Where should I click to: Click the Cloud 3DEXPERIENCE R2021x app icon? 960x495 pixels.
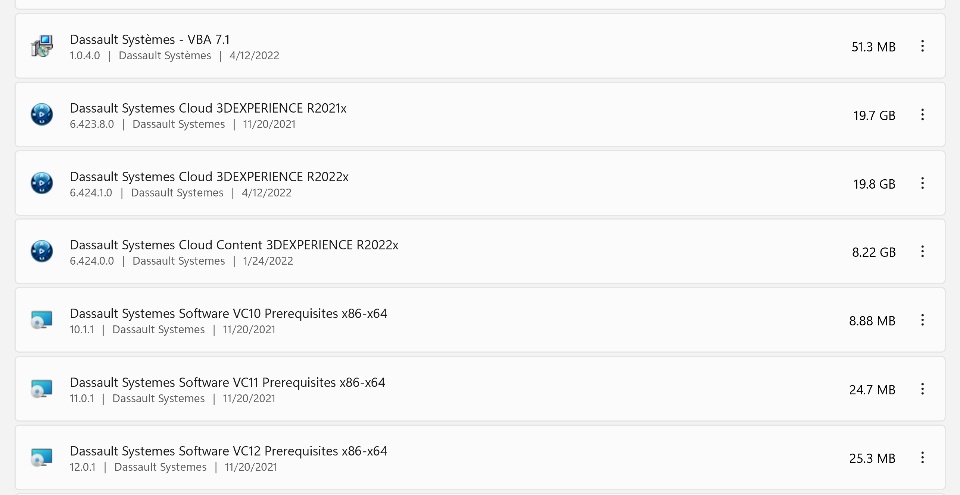[41, 115]
